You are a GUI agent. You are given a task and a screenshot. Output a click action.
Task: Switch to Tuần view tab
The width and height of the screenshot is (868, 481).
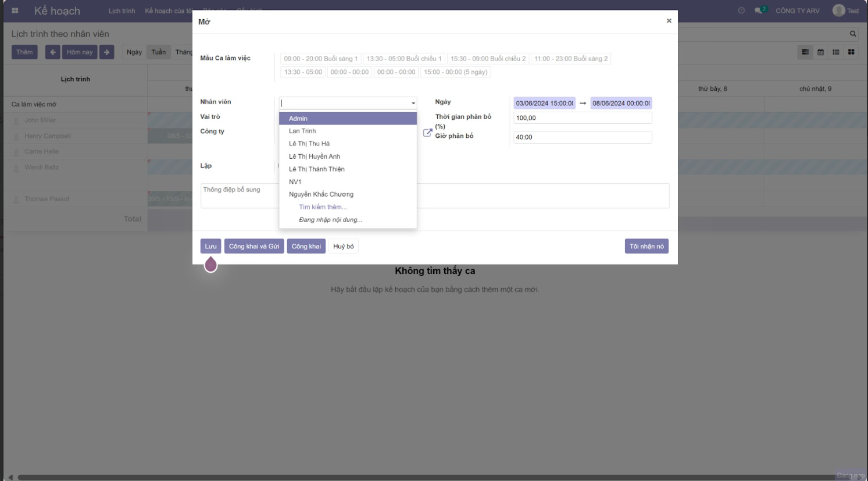click(x=159, y=52)
